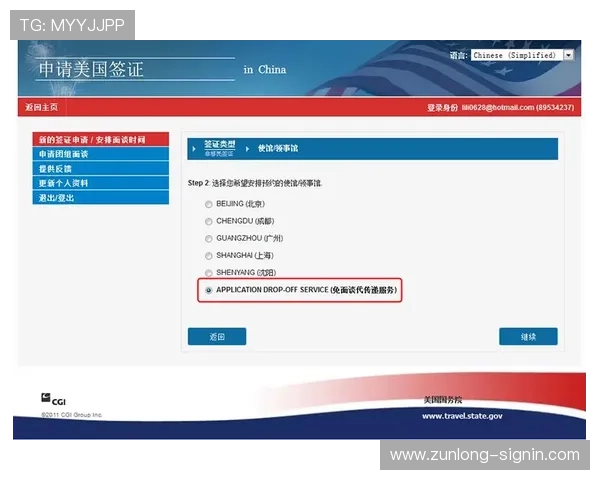Open 新的签证申请 / 安排面谈时间 menu item
Image resolution: width=600 pixels, height=480 pixels.
pyautogui.click(x=101, y=139)
